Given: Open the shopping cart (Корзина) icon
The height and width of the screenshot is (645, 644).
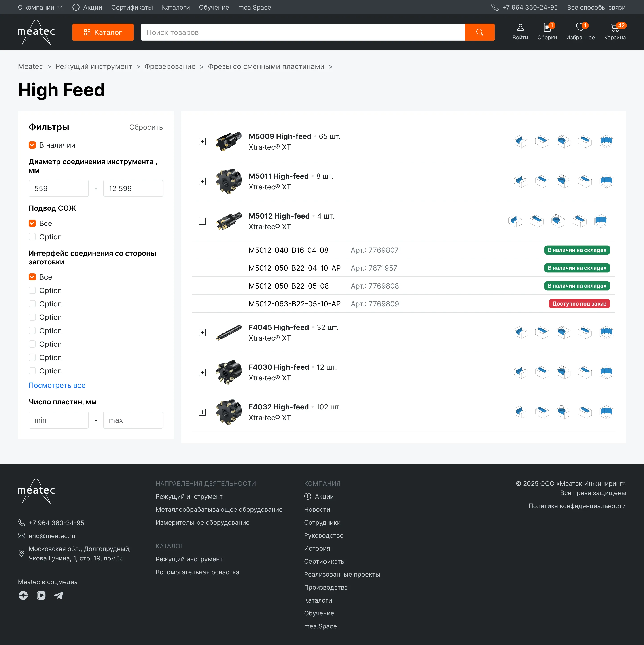Looking at the screenshot, I should 614,28.
